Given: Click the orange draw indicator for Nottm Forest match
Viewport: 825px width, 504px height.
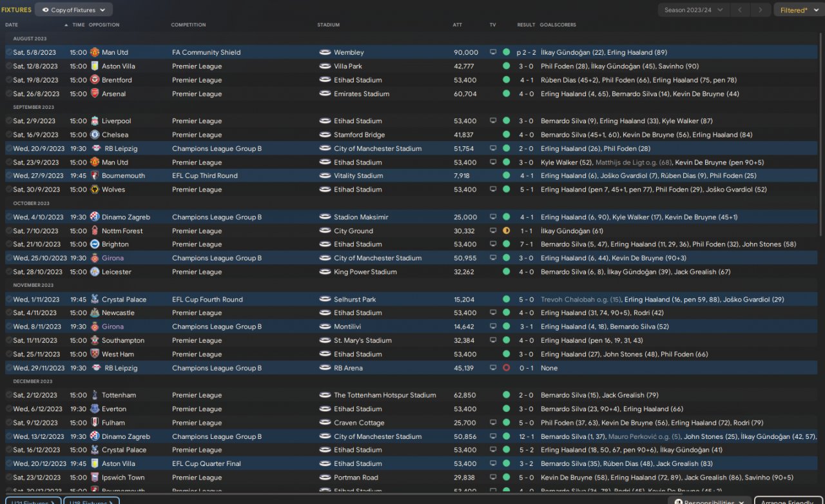Looking at the screenshot, I should click(x=506, y=231).
